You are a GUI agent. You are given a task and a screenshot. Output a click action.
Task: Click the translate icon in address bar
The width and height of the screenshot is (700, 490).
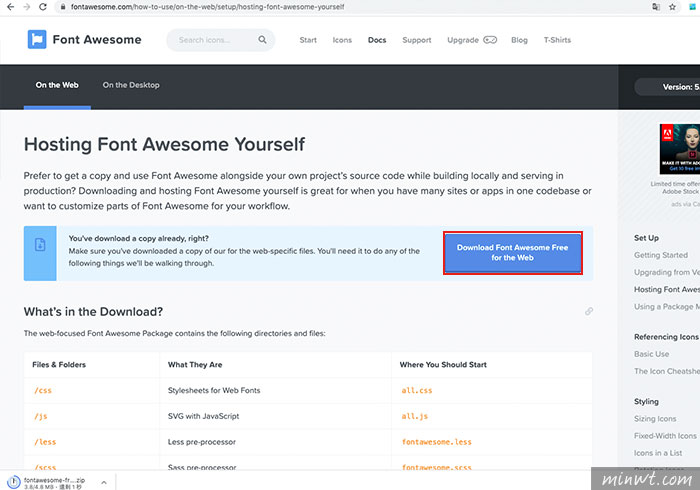tap(656, 7)
